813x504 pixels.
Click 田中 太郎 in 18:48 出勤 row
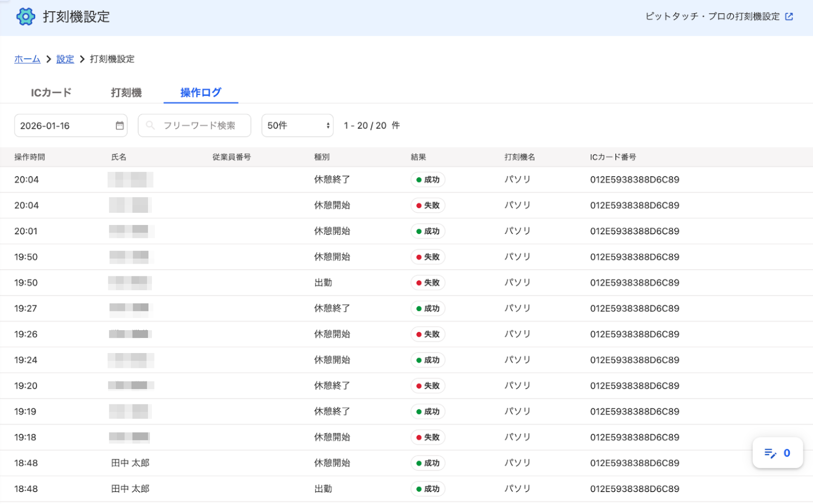coord(130,489)
